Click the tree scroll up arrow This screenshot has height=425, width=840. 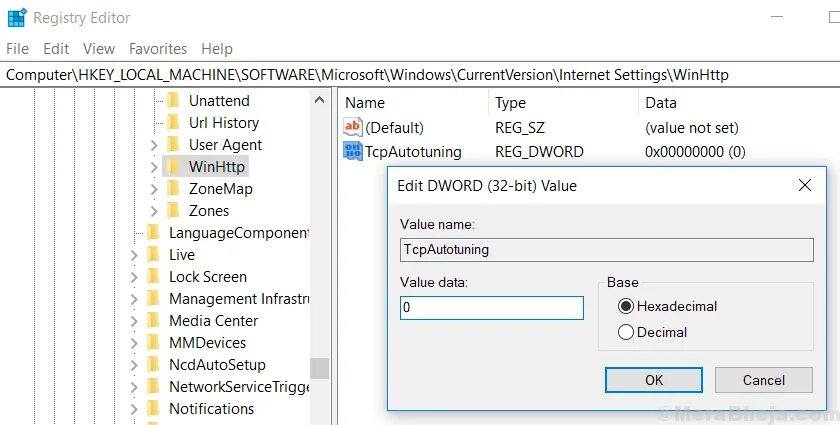319,100
